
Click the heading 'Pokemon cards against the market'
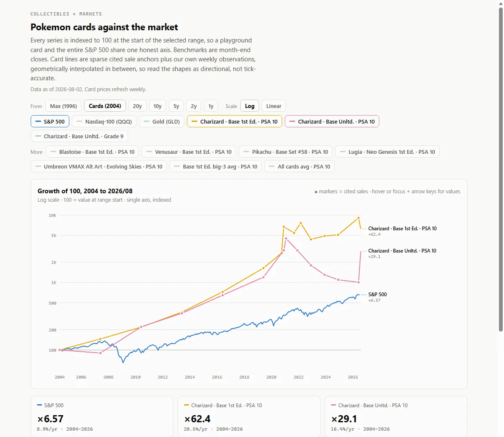[104, 27]
